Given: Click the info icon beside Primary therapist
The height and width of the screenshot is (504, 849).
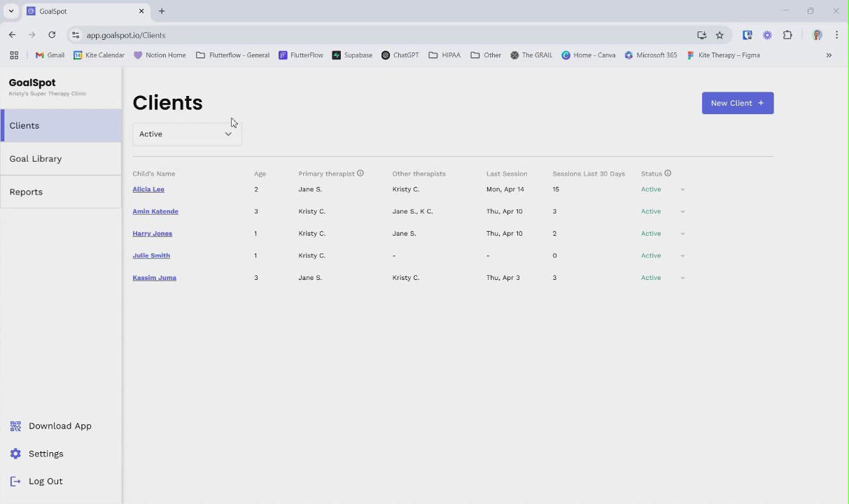Looking at the screenshot, I should tap(360, 173).
